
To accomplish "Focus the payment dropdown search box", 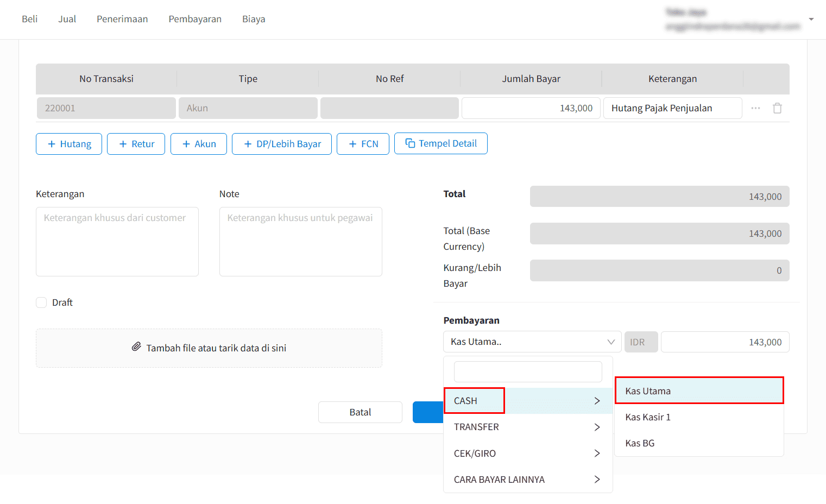I will [528, 372].
